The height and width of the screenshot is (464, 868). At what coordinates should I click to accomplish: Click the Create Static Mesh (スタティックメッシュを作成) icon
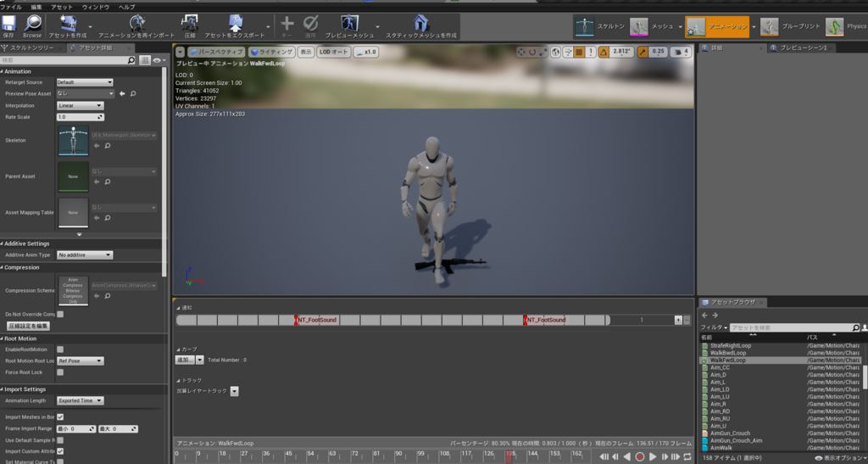tap(420, 24)
